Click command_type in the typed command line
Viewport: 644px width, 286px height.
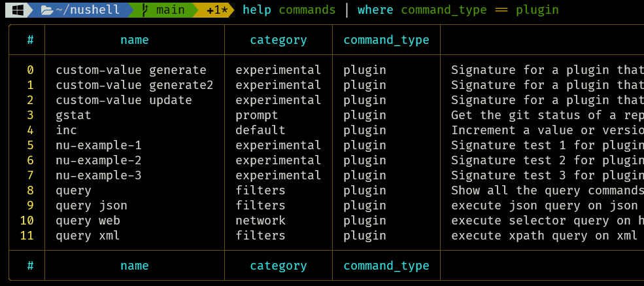pyautogui.click(x=444, y=10)
